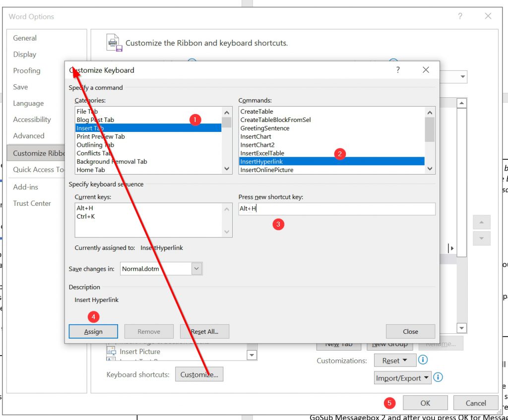Click OK in Word Options dialog
The width and height of the screenshot is (508, 420).
(425, 403)
